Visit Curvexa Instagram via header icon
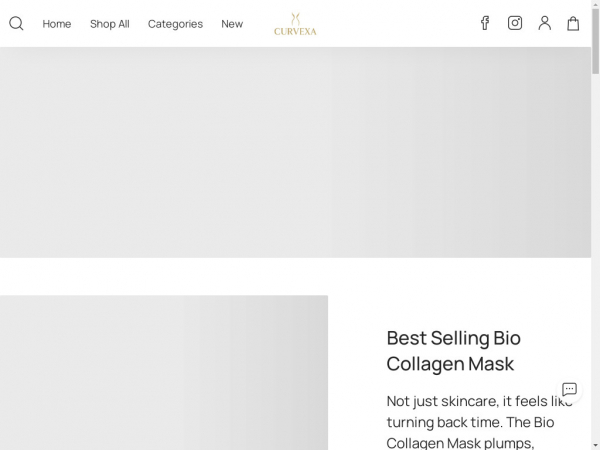The height and width of the screenshot is (450, 600). click(515, 23)
